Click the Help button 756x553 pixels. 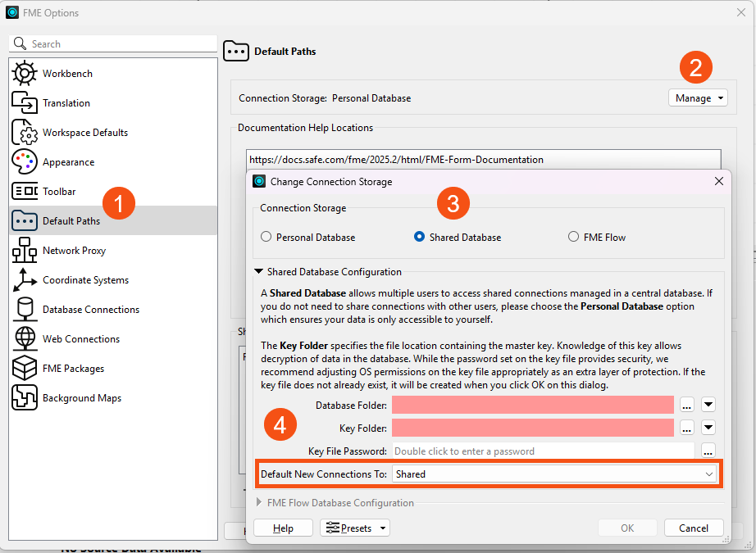click(x=283, y=528)
